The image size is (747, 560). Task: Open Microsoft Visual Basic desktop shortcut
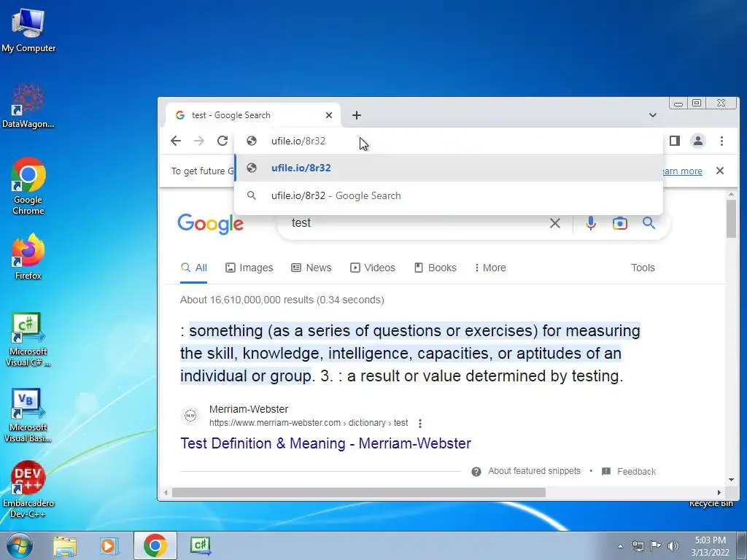tap(28, 415)
